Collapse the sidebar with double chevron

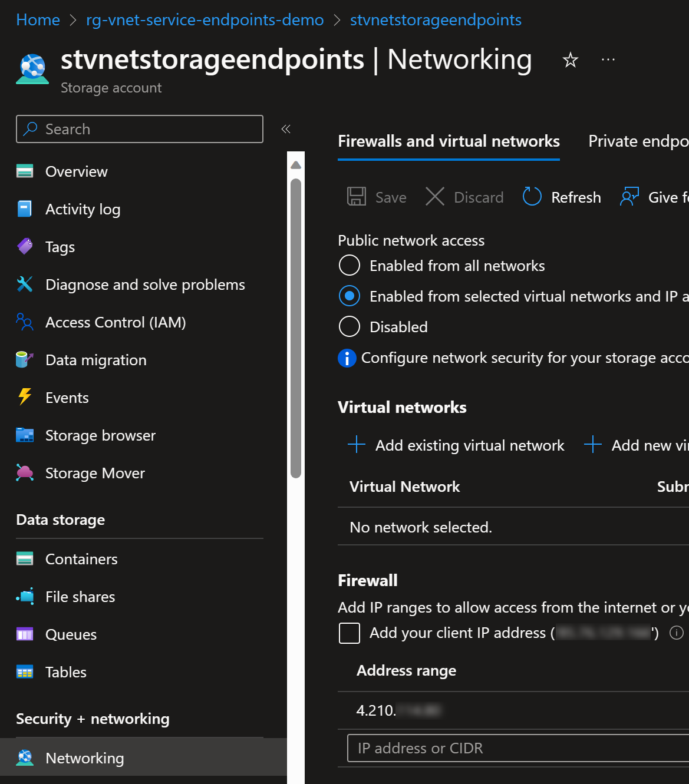pos(286,129)
